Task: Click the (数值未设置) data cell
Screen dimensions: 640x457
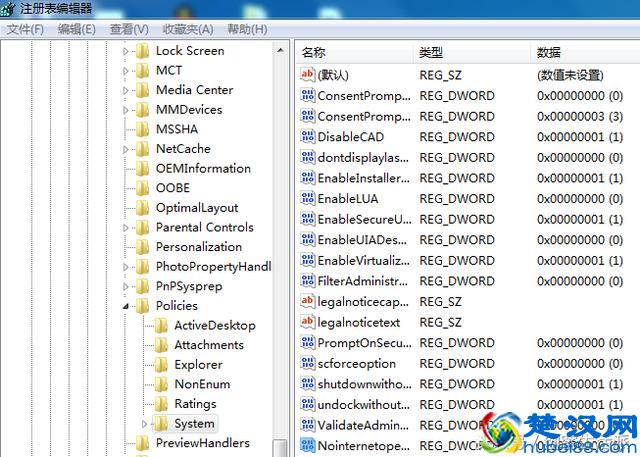Action: coord(570,75)
